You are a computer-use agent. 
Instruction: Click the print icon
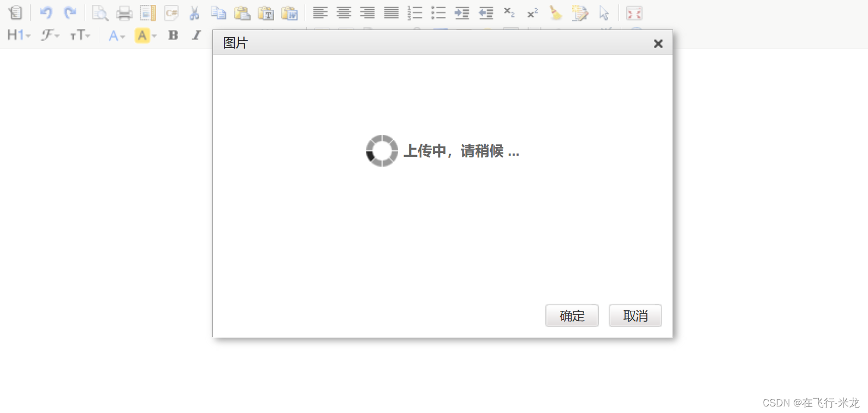pyautogui.click(x=124, y=13)
